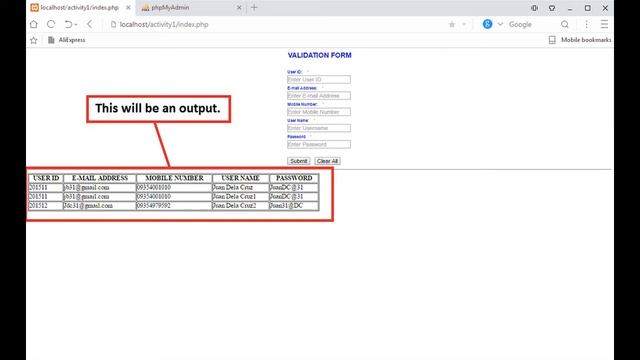Click the address bar URL

coord(164,24)
